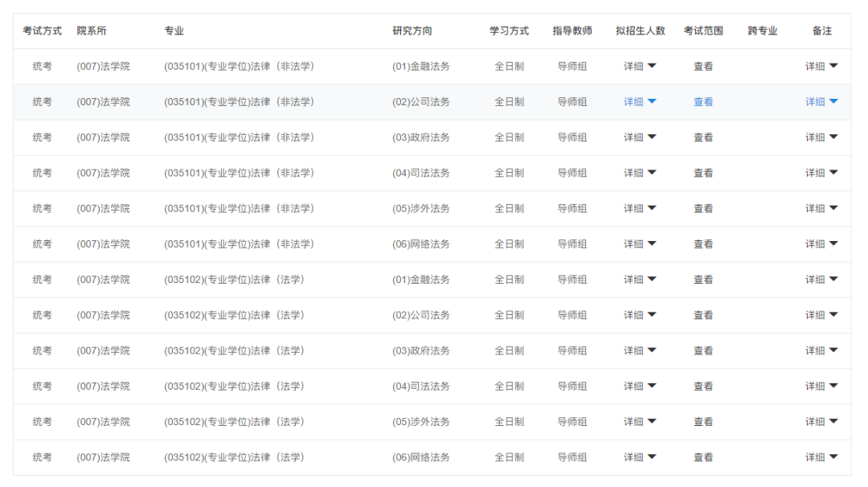This screenshot has height=487, width=868.
Task: Click 查看 for 法学 (05)涉外法务 row
Action: pyautogui.click(x=703, y=422)
